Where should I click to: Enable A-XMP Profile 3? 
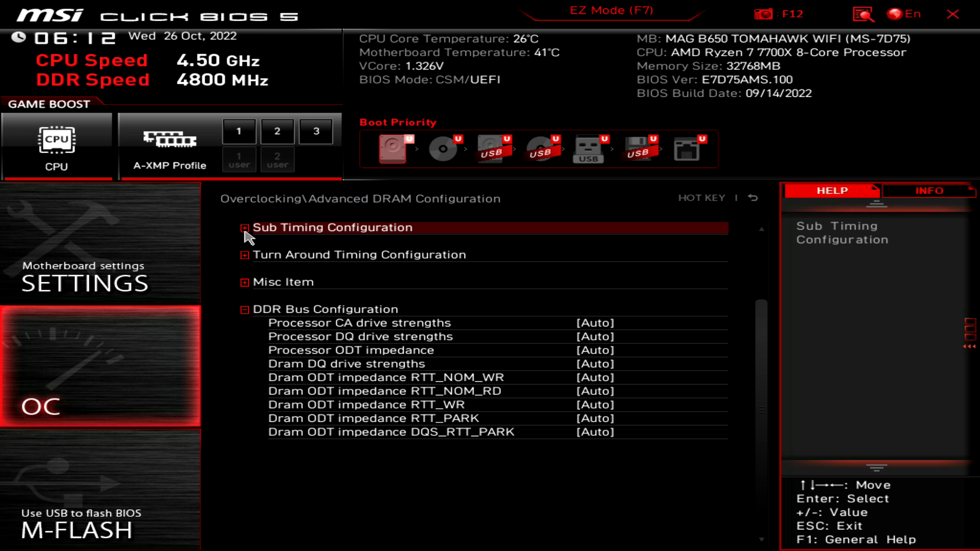(315, 131)
